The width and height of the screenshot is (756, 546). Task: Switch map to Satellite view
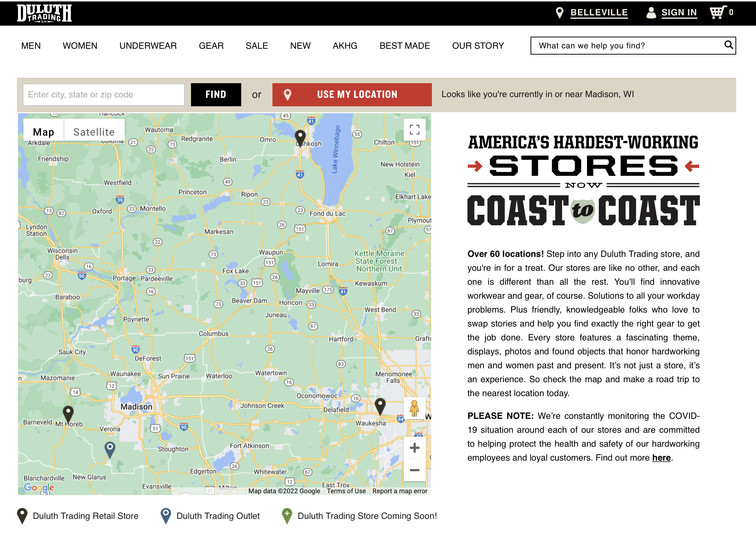point(94,132)
